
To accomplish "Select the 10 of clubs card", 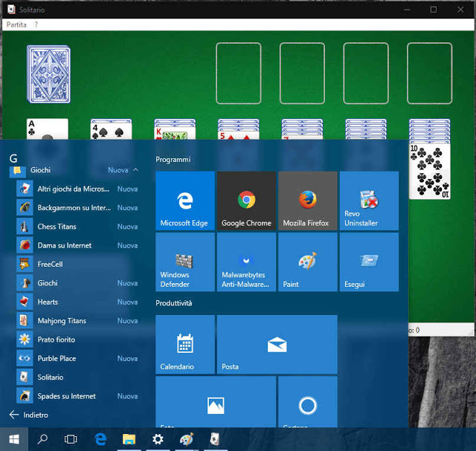I will coord(430,172).
